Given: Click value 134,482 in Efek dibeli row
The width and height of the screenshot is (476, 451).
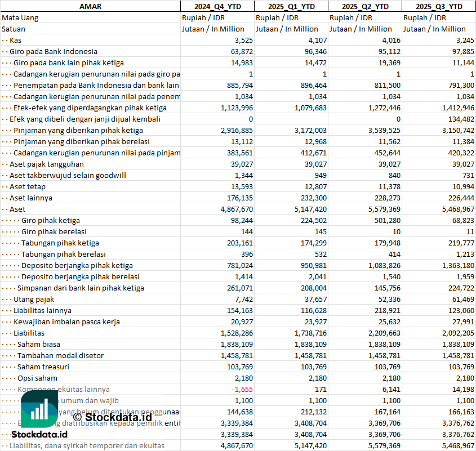Looking at the screenshot, I should [461, 119].
